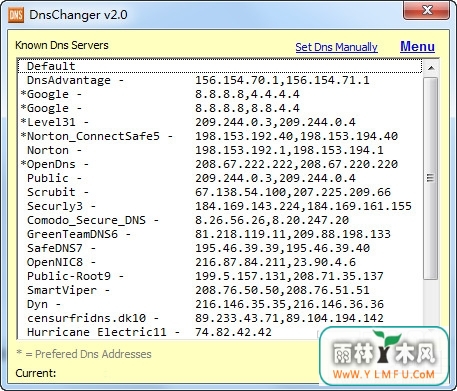Screen dimensions: 457x391
Task: Select the SafeDNS7 server
Action: [x=220, y=248]
